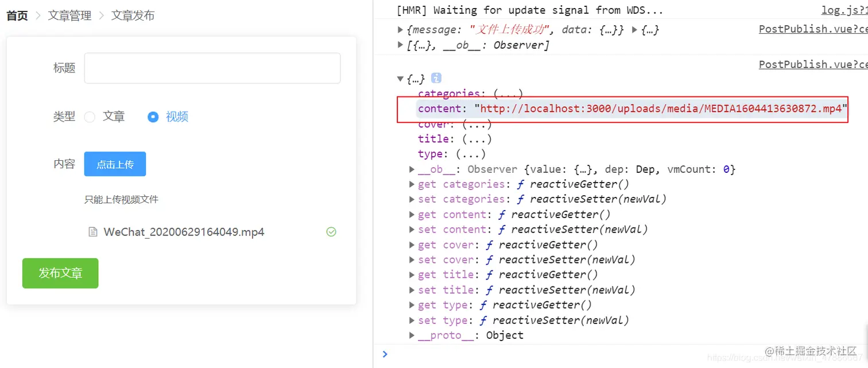Expand get categories reactiveGetter
Viewport: 868px width, 368px height.
pos(412,184)
